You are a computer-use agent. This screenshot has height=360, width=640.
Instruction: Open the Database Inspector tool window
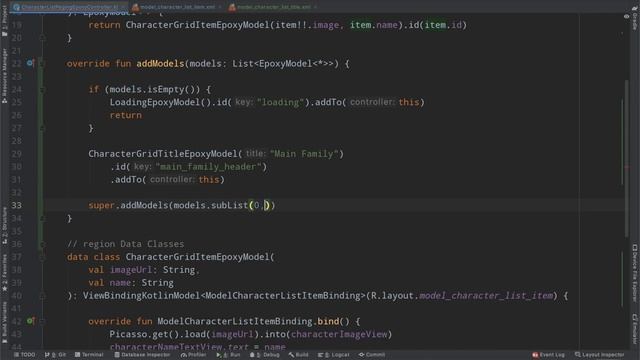pos(142,355)
